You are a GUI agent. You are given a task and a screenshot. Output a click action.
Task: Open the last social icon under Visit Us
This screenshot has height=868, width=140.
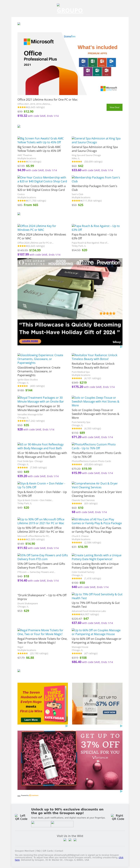[75, 840]
